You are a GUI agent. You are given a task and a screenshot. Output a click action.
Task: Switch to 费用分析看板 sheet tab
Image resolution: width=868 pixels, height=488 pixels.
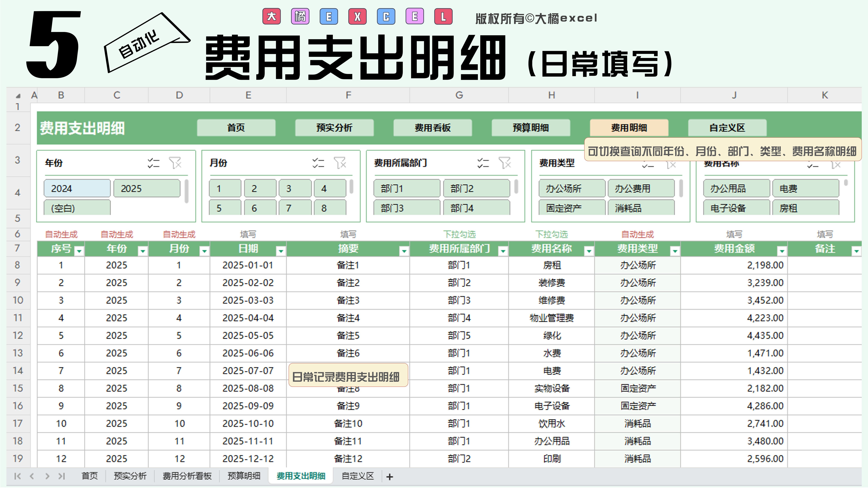click(x=187, y=476)
